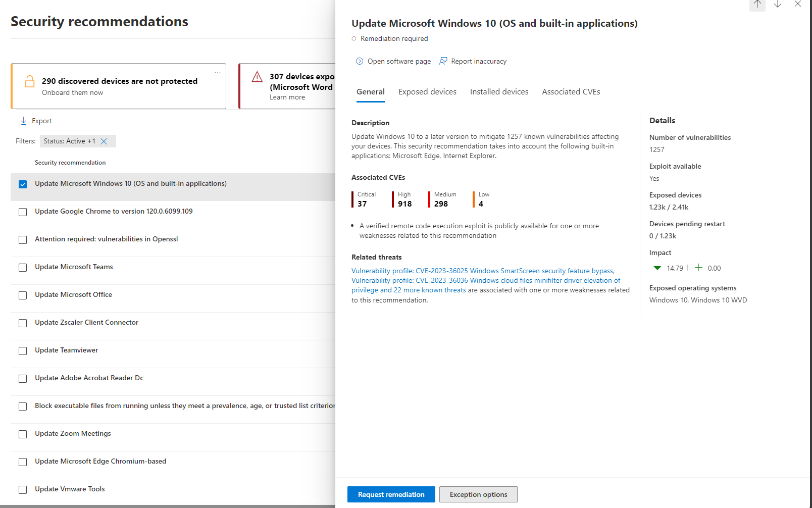
Task: Click the High 918 severity indicator
Action: click(x=402, y=199)
